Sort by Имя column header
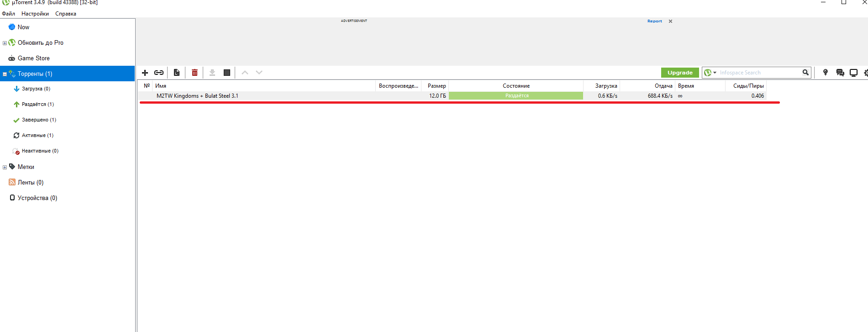 click(x=264, y=85)
